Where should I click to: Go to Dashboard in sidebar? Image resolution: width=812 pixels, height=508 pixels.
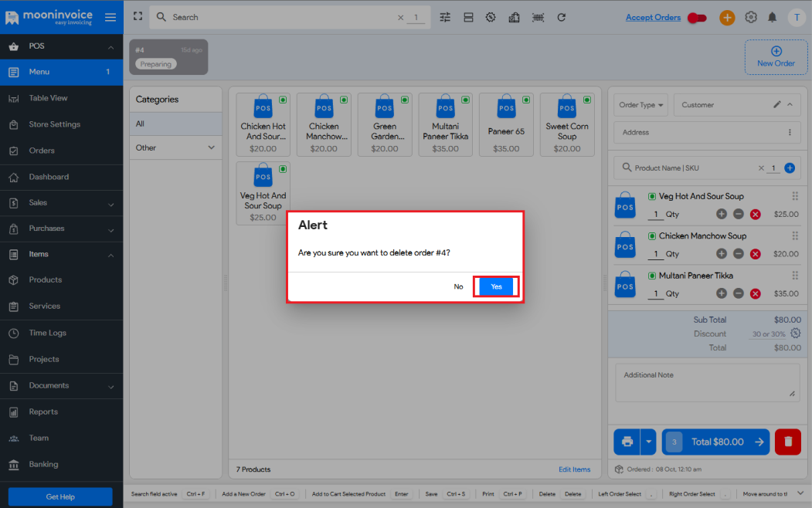(x=49, y=177)
